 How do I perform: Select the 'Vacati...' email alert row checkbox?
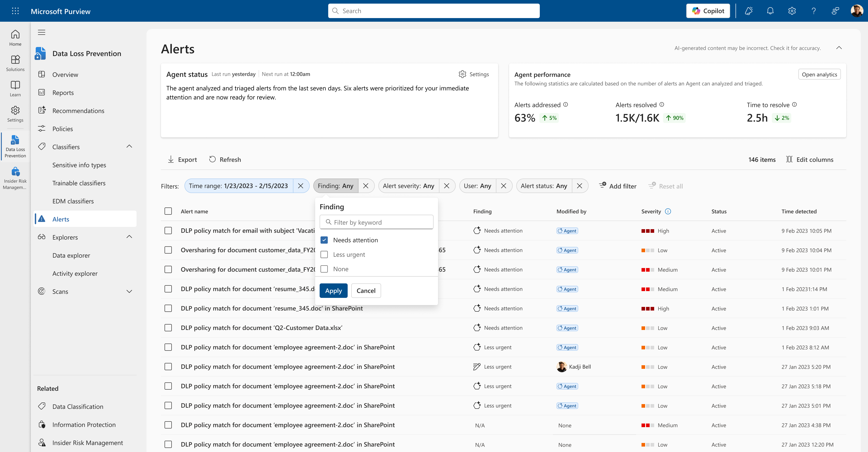[x=168, y=231]
